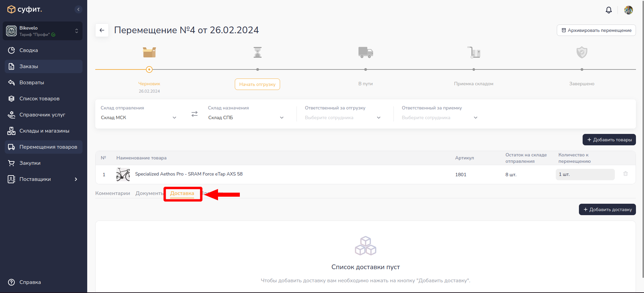This screenshot has height=293, width=644.
Task: Click the В пути progress marker dot
Action: (x=366, y=69)
